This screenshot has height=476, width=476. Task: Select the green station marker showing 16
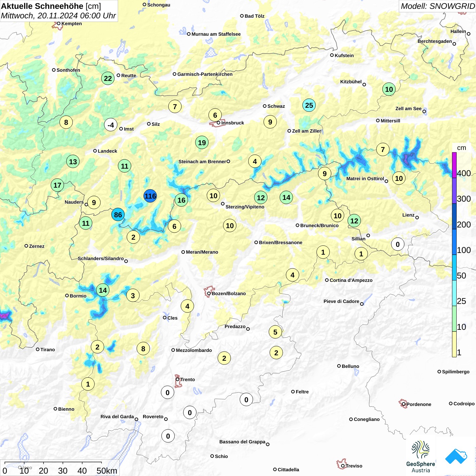point(182,200)
